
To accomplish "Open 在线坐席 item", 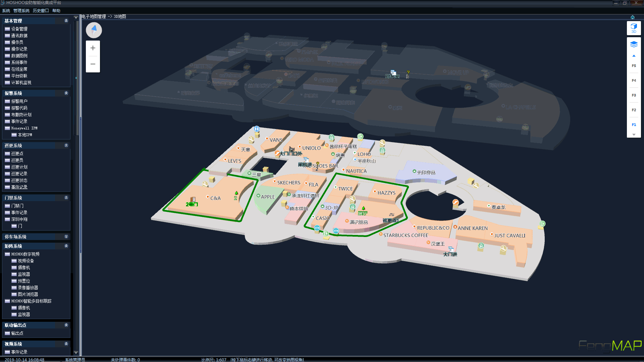I will pos(19,69).
